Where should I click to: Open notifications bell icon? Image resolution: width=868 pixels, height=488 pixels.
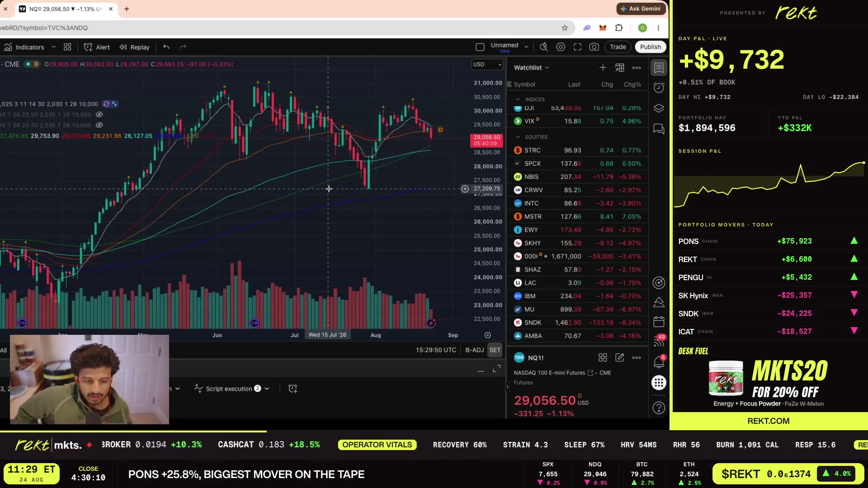[x=659, y=361]
